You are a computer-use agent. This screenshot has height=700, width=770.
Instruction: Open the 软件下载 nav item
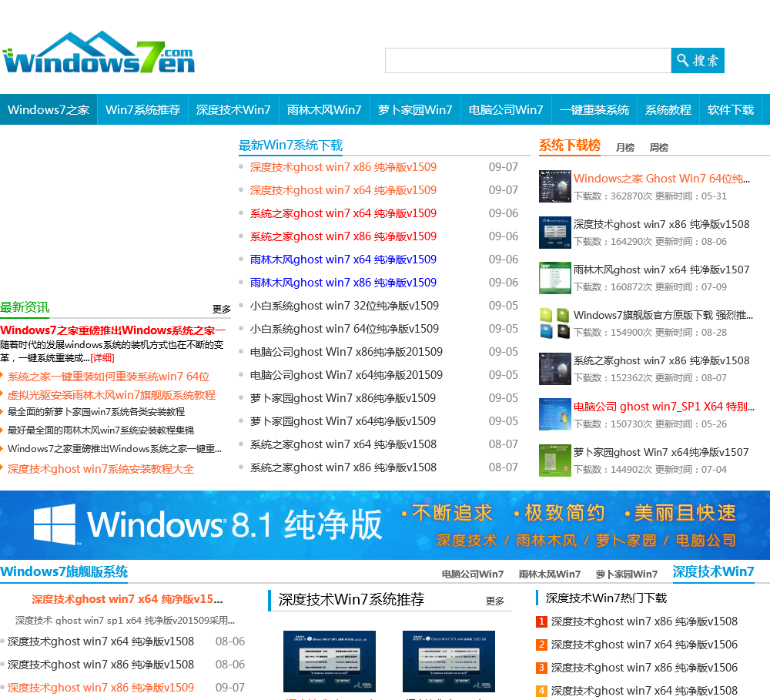coord(730,109)
